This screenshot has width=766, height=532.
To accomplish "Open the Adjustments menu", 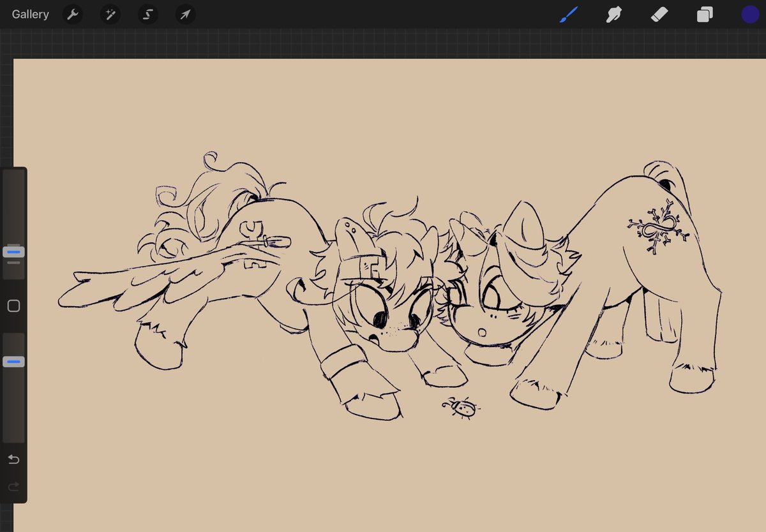I will pyautogui.click(x=110, y=14).
